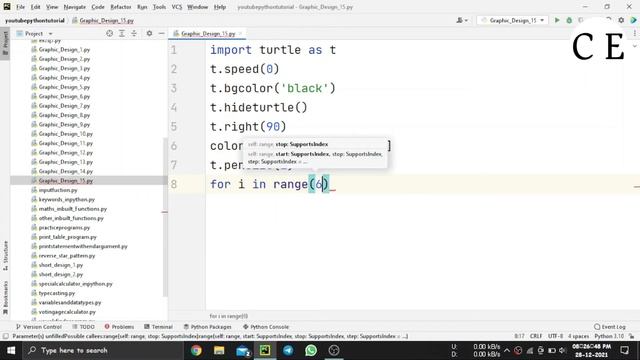Start debugging with the bug icon
The height and width of the screenshot is (360, 640).
pyautogui.click(x=569, y=20)
